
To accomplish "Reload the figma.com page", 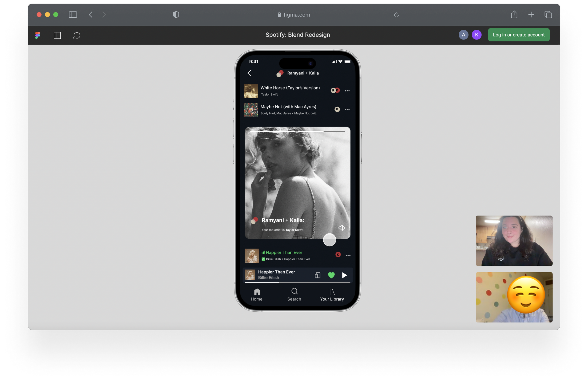I will click(396, 15).
